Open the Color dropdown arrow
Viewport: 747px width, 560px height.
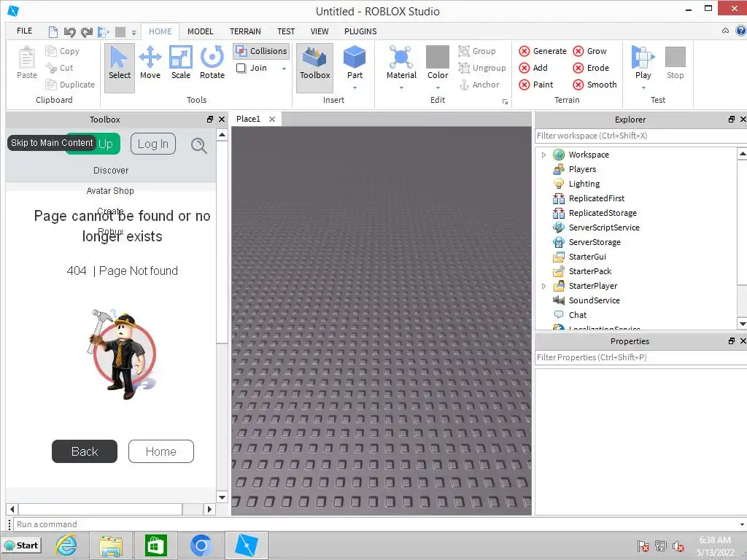438,87
